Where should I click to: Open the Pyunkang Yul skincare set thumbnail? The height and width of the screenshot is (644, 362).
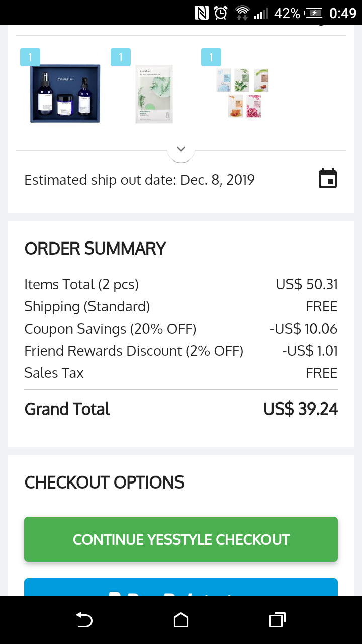pyautogui.click(x=65, y=94)
